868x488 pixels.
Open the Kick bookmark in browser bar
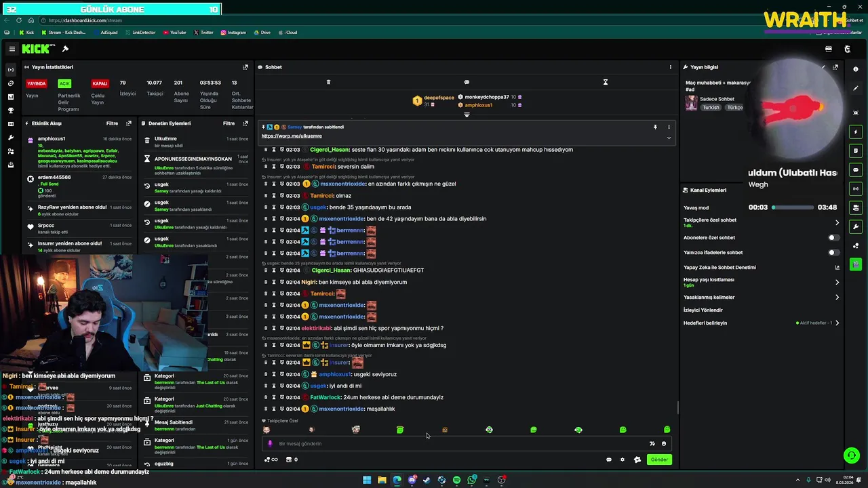[x=26, y=33]
